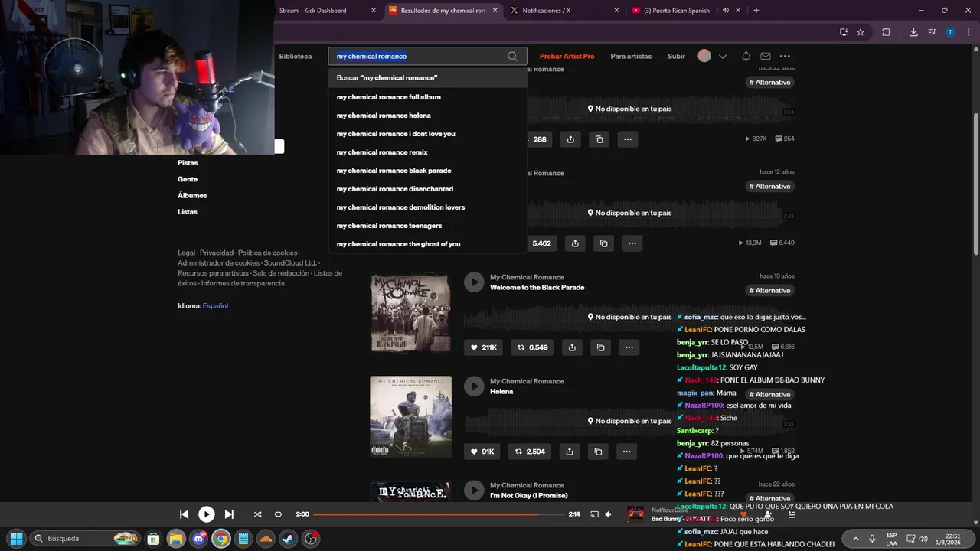Open the Windows Start menu
980x551 pixels.
tap(16, 539)
